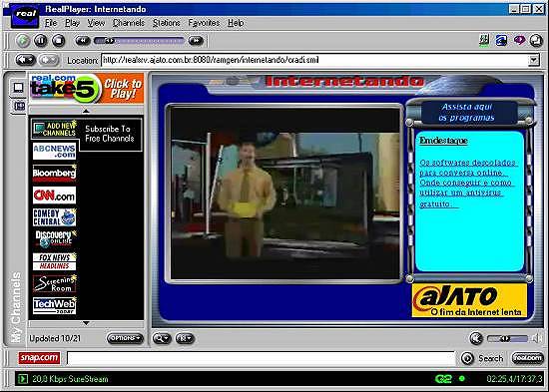The width and height of the screenshot is (549, 392).
Task: Click the volume slider
Action: tap(507, 339)
